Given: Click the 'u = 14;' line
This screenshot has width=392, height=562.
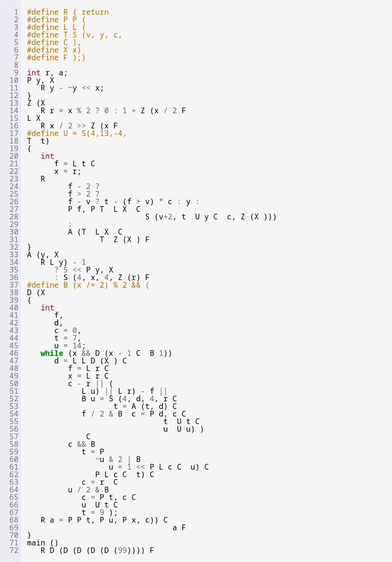Looking at the screenshot, I should (x=70, y=345).
